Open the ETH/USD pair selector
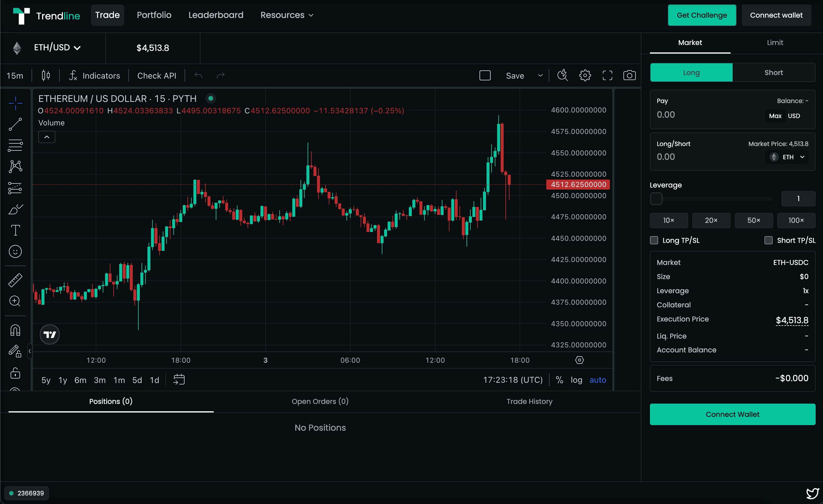Screen dimensions: 823x504 pos(57,47)
